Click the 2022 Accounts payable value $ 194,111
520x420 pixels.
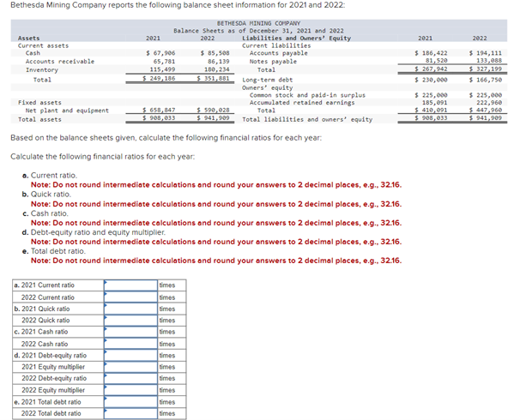point(486,53)
